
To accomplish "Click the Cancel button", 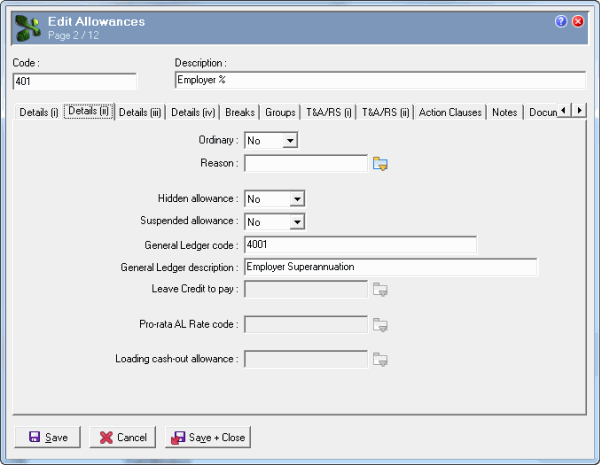I will (122, 437).
